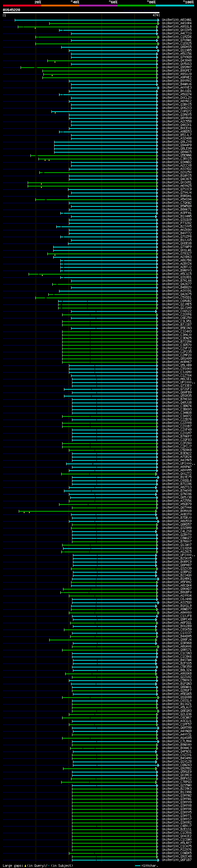Open the UniRef100_Q7U9W1 hit label

coord(176,40)
